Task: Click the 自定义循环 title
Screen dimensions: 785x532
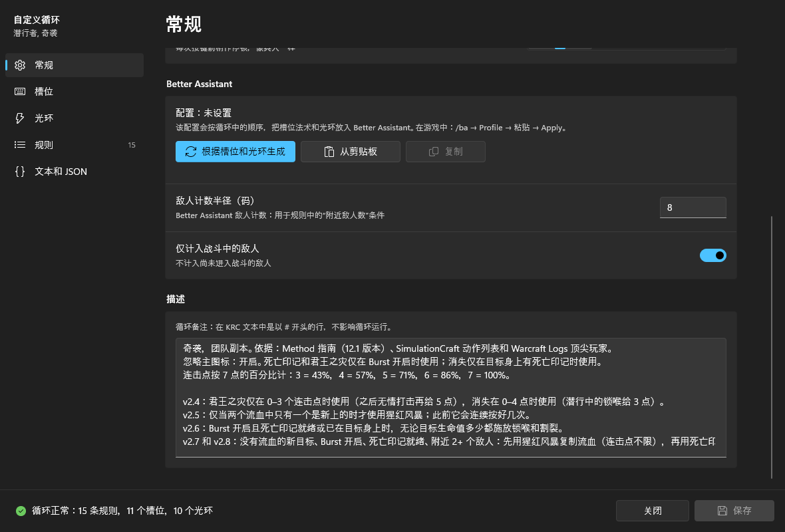Action: pyautogui.click(x=37, y=20)
